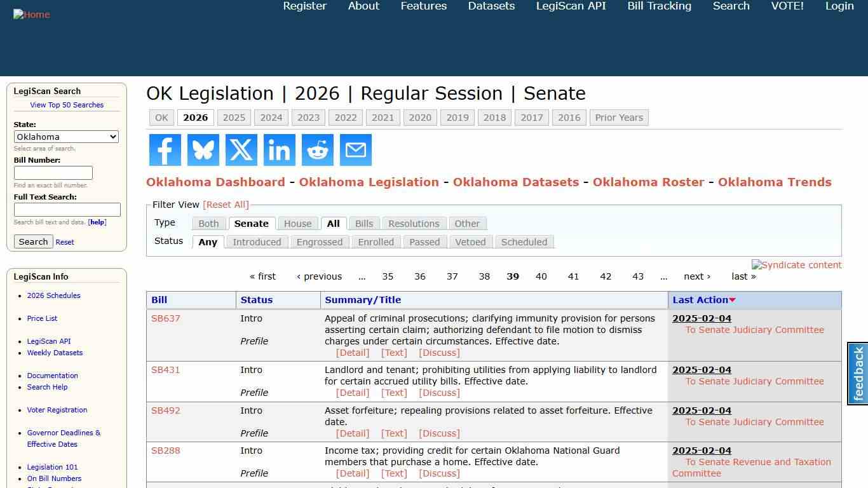Switch to the 2025 session tab
Screen dimensions: 868x488
click(234, 118)
